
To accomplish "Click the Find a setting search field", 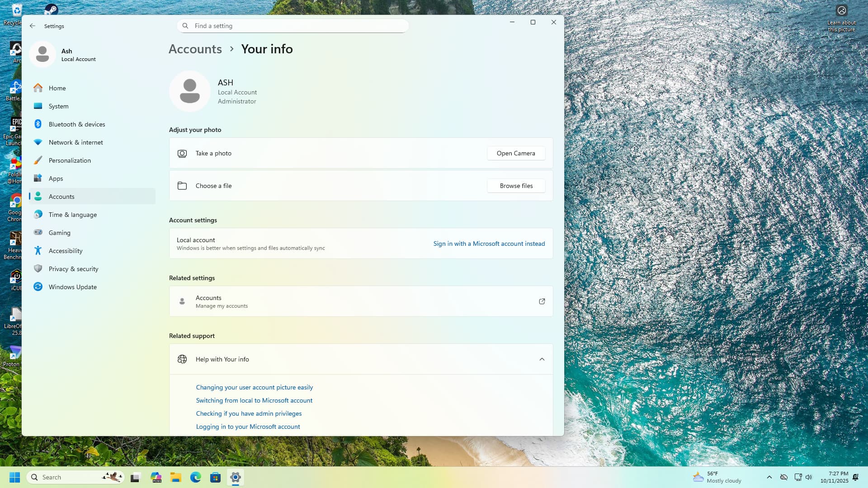I will pos(293,26).
